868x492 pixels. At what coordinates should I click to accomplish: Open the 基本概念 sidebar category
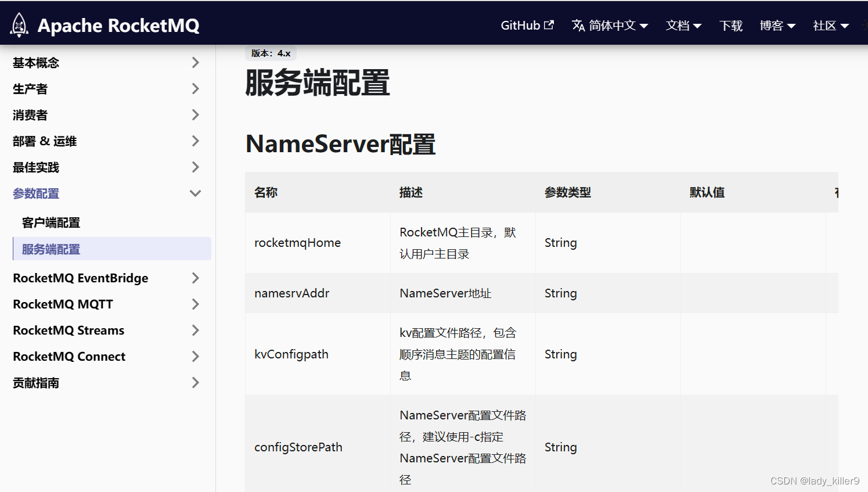pos(36,63)
